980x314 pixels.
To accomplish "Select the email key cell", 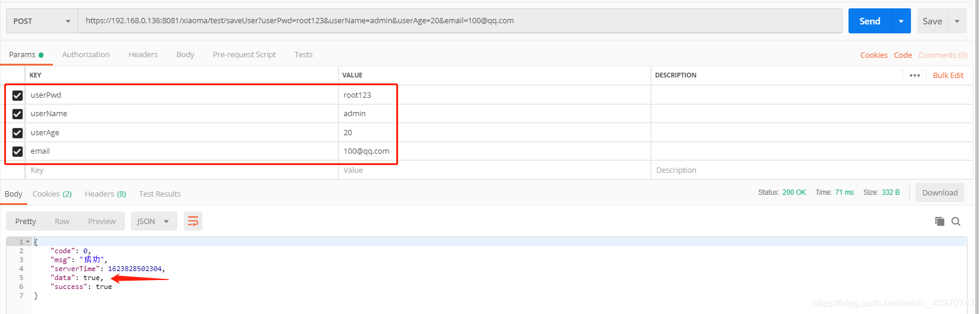I will [182, 151].
